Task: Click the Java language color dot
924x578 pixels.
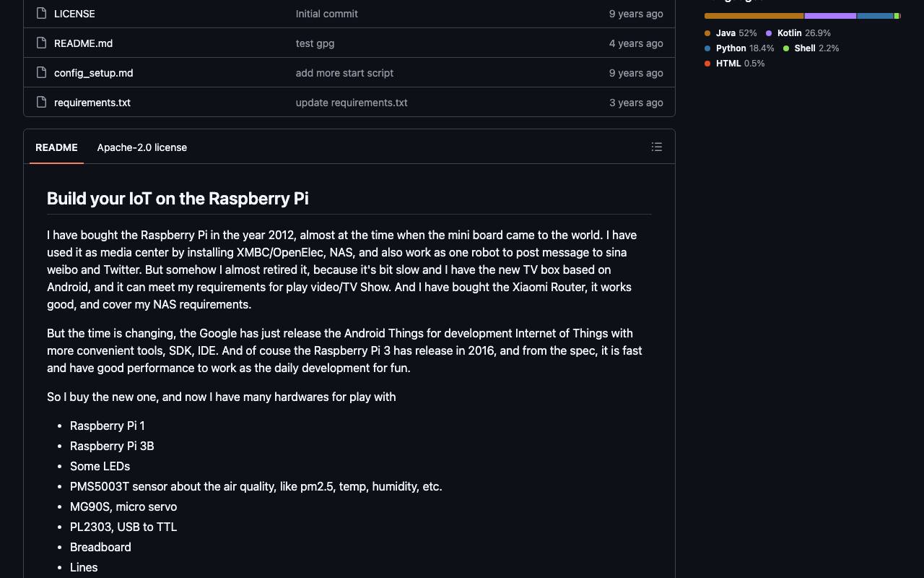Action: [707, 33]
